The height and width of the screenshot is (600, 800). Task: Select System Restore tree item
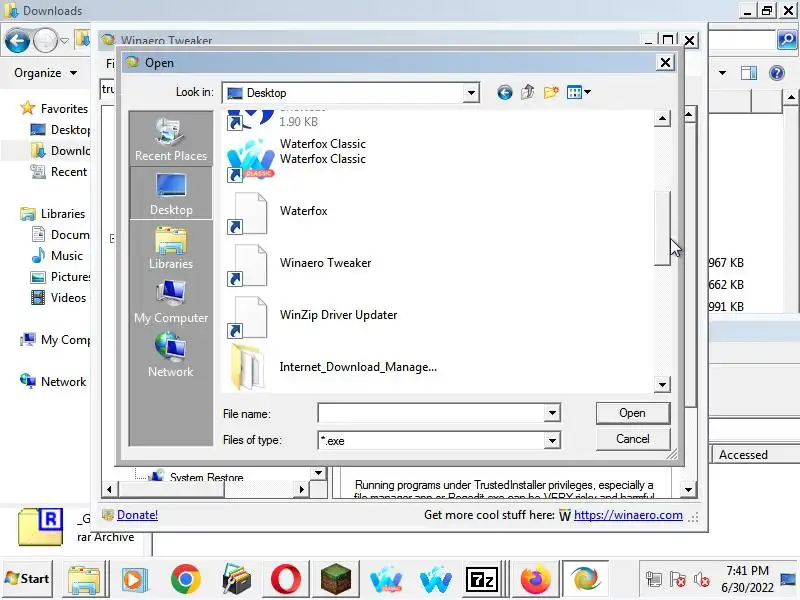click(206, 478)
